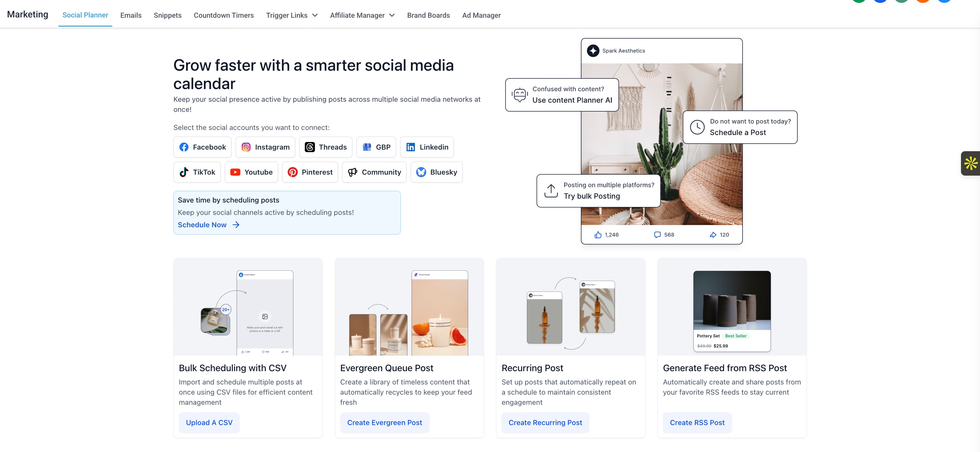This screenshot has width=980, height=452.
Task: Select Use content Planner AI card
Action: tap(562, 95)
